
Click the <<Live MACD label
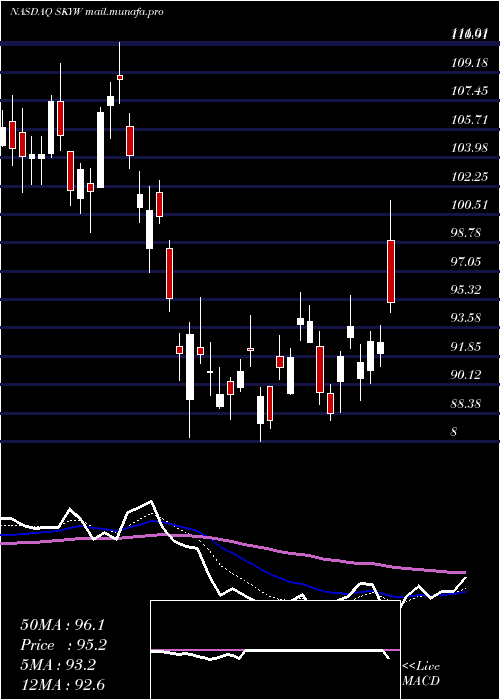(421, 673)
